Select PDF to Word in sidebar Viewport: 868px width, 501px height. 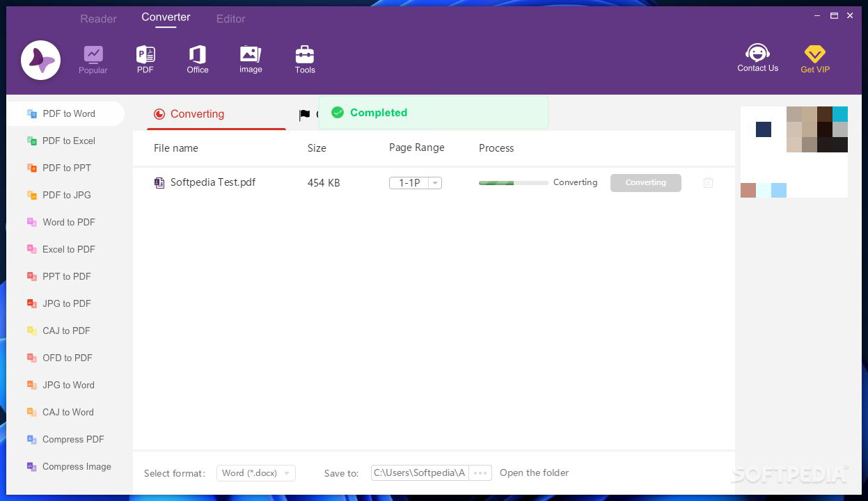click(65, 113)
